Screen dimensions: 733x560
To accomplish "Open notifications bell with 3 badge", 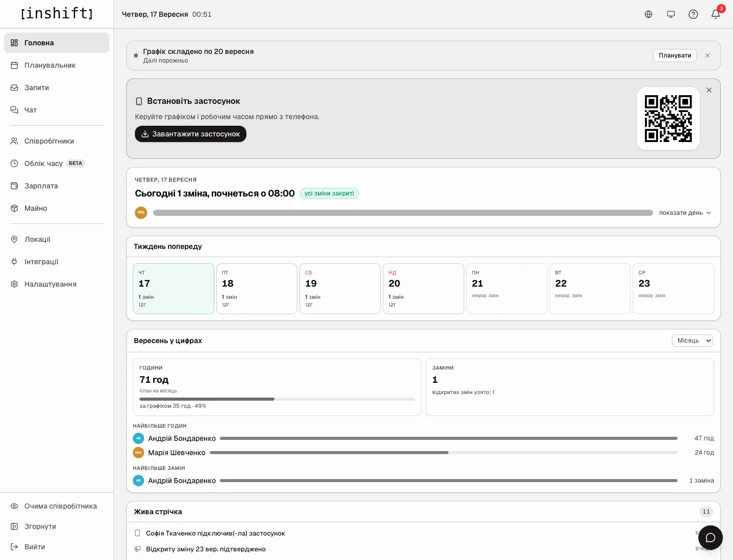I will coord(716,14).
